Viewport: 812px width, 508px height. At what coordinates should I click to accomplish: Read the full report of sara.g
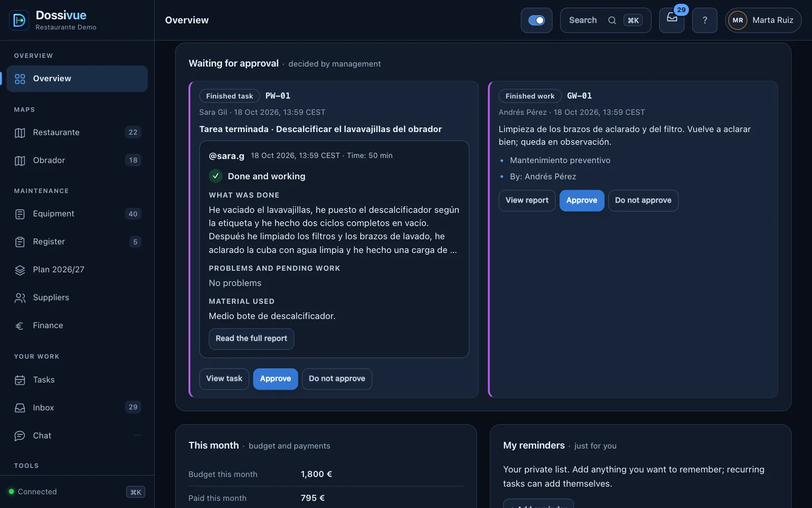point(251,339)
